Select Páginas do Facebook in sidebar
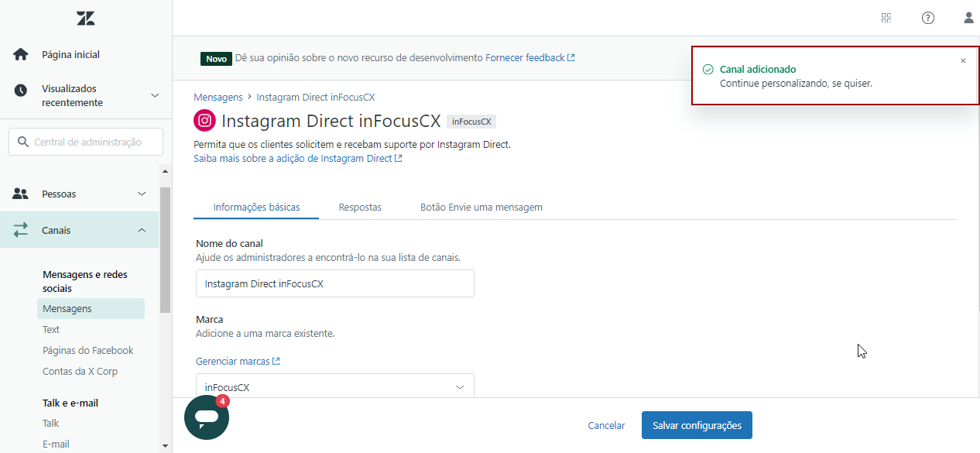The height and width of the screenshot is (453, 980). (87, 350)
